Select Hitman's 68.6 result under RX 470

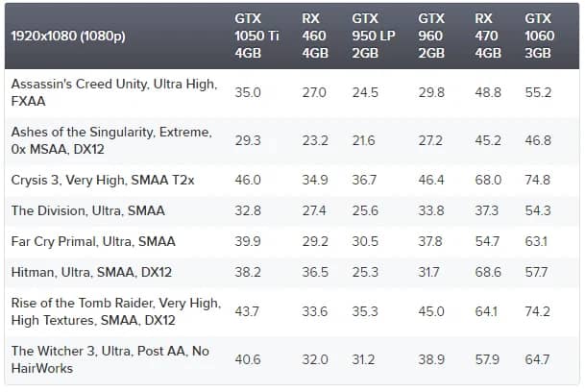pos(489,272)
